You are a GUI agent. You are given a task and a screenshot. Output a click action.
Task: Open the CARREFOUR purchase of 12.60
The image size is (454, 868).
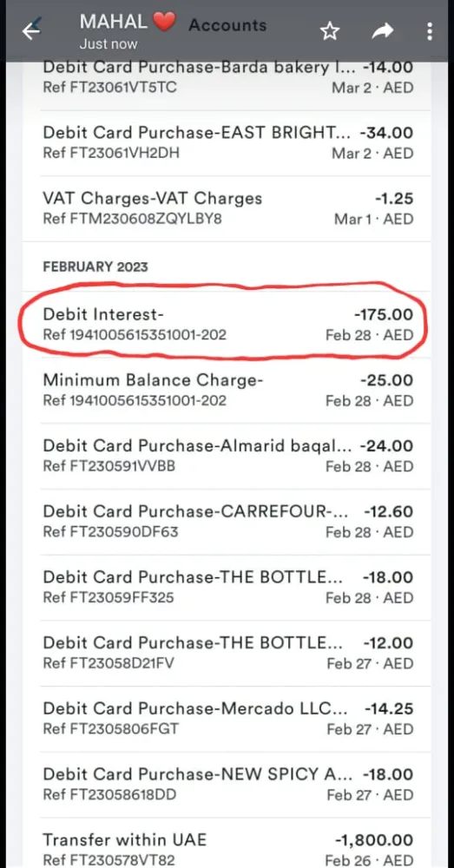[x=227, y=522]
